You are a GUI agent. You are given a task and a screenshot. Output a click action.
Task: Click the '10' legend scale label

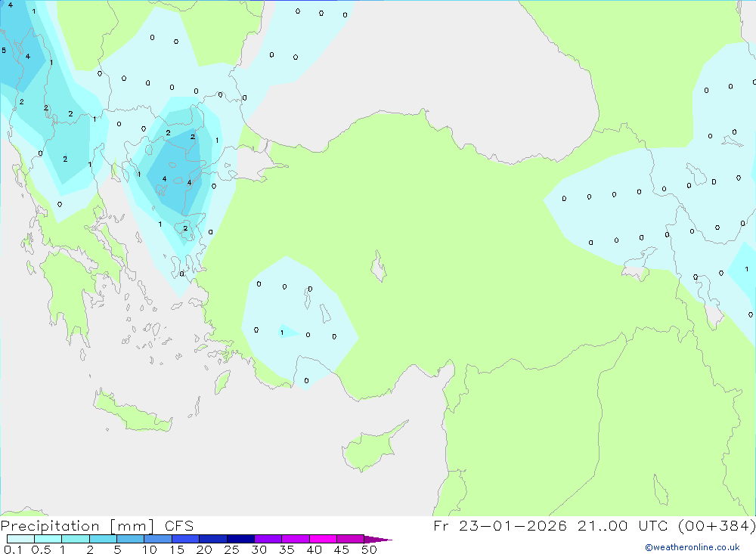point(150,549)
